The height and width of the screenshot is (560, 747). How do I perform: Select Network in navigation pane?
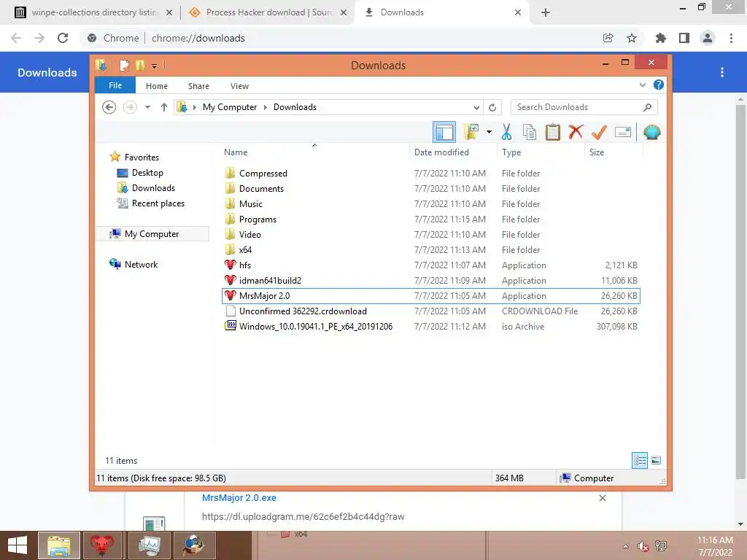click(x=141, y=264)
